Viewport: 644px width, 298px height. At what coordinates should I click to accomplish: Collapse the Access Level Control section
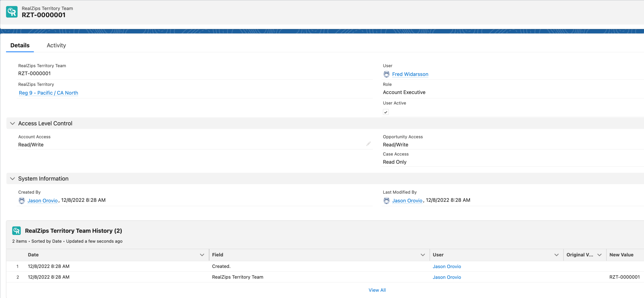pyautogui.click(x=13, y=123)
